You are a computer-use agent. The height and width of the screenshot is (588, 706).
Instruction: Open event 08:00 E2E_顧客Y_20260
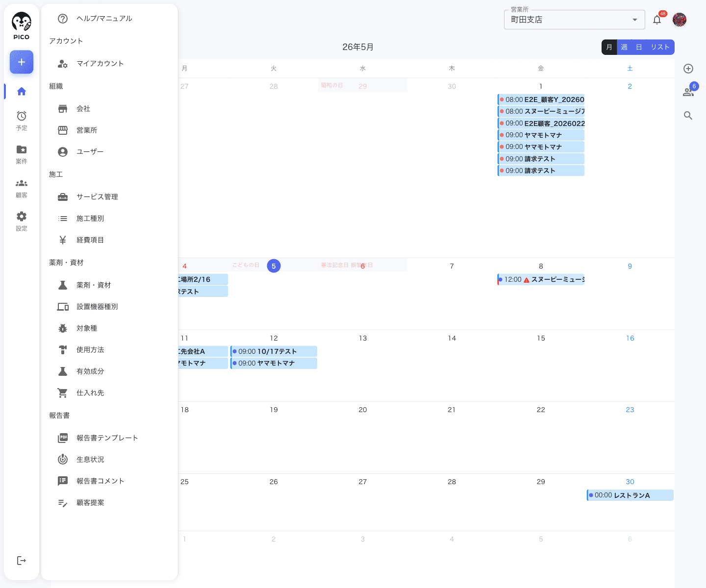[541, 99]
